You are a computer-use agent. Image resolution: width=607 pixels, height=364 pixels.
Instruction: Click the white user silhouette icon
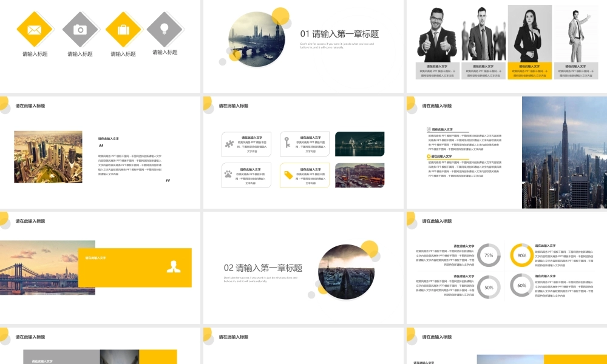[174, 267]
